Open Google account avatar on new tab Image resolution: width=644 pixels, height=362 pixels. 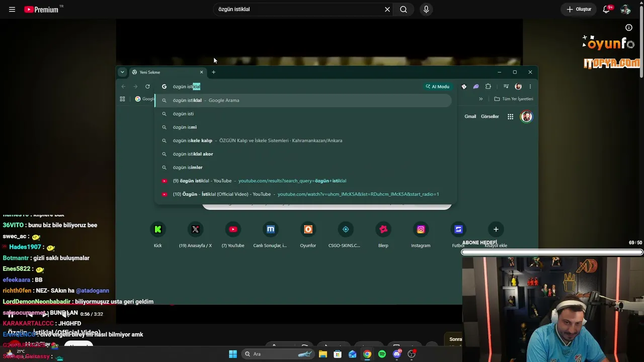[526, 117]
